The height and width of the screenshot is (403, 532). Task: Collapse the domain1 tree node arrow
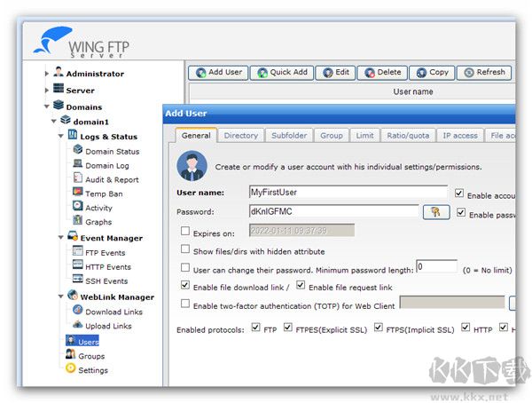point(53,121)
